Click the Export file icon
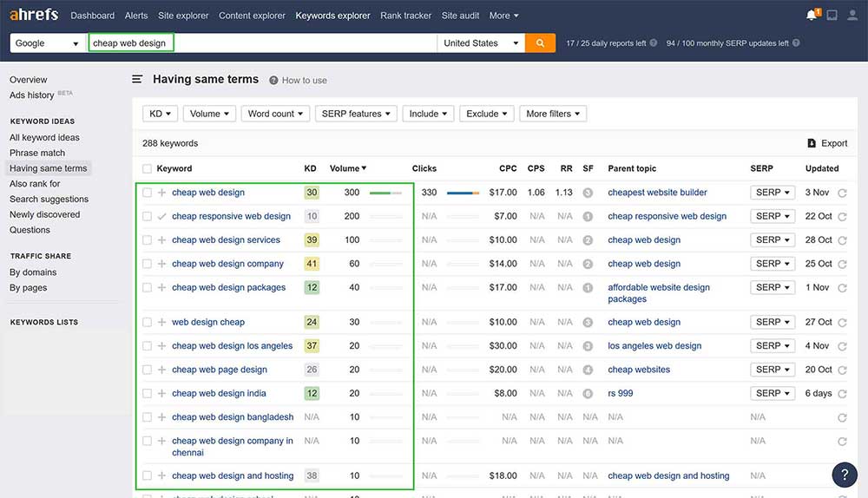This screenshot has height=498, width=868. coord(812,143)
